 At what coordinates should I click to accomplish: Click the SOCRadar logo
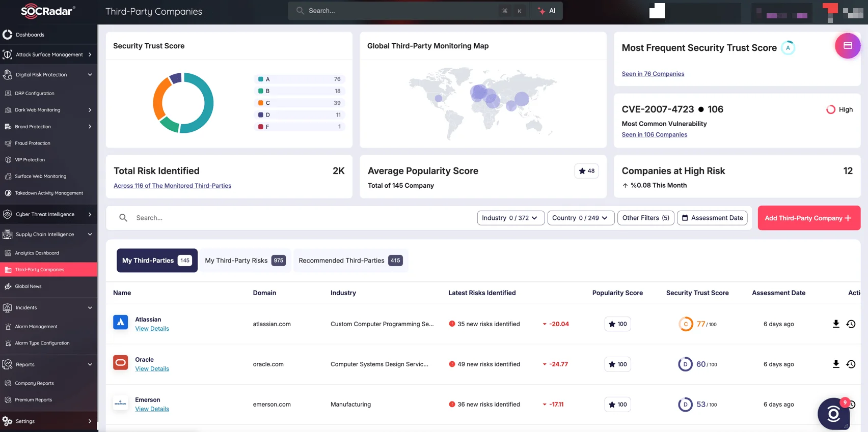48,11
